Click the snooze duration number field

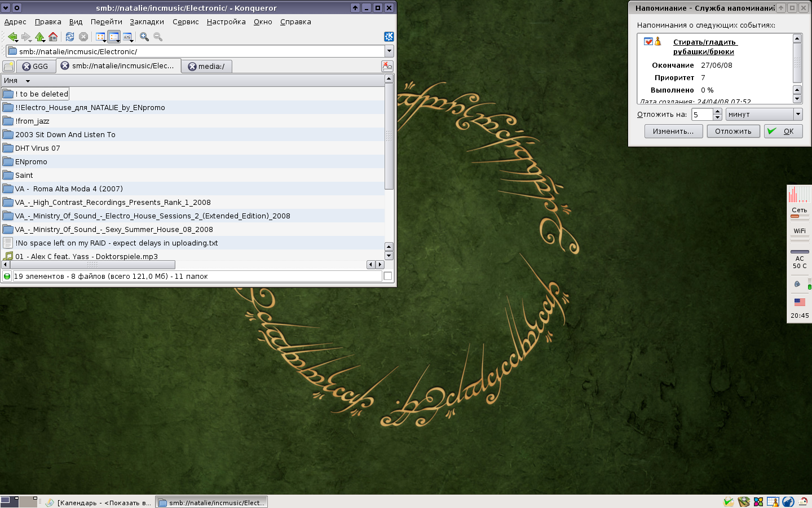click(703, 115)
